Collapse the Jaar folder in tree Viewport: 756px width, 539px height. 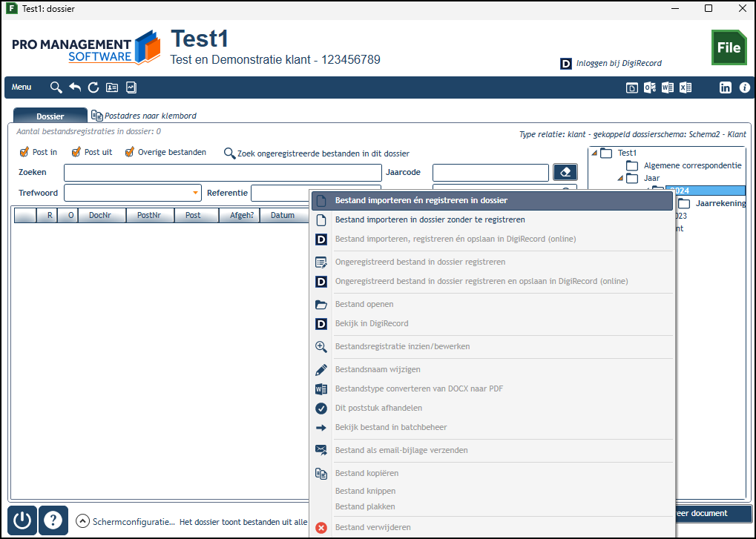620,178
